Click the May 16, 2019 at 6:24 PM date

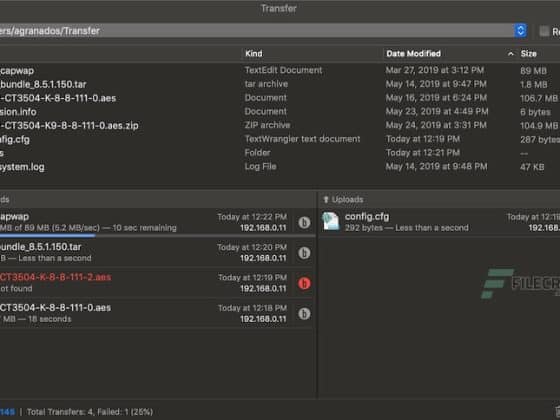pyautogui.click(x=436, y=98)
